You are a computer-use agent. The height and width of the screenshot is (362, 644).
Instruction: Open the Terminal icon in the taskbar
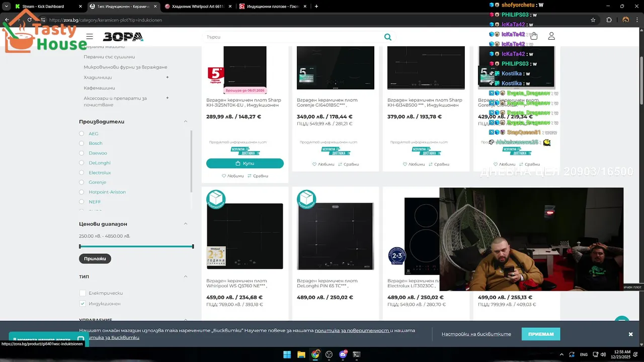pyautogui.click(x=357, y=354)
